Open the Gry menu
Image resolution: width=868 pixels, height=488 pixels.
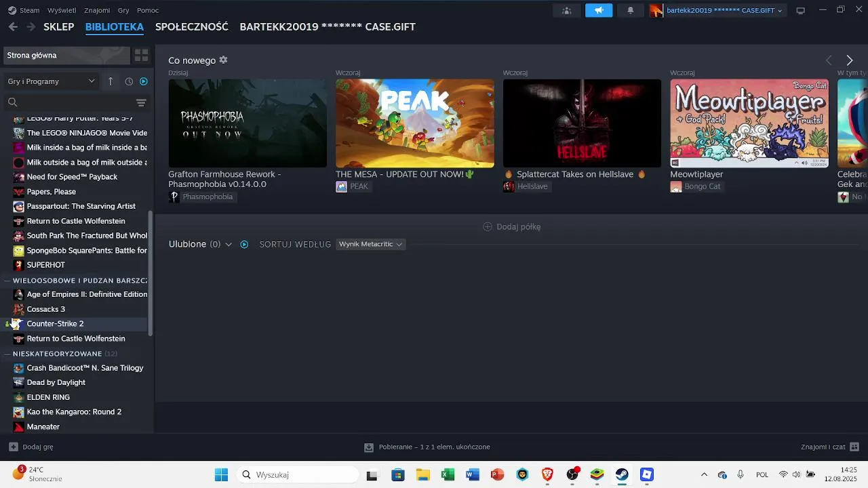[123, 10]
